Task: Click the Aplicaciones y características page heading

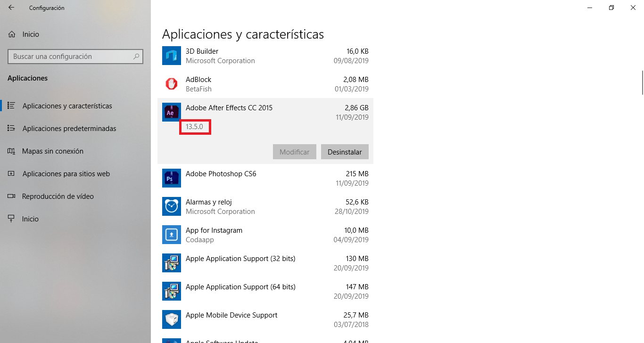Action: (243, 34)
